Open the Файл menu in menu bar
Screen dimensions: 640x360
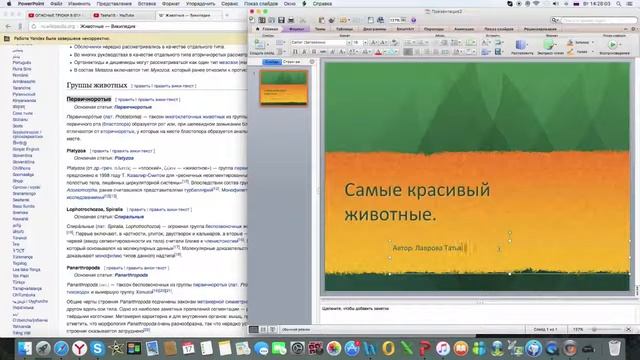[56, 4]
